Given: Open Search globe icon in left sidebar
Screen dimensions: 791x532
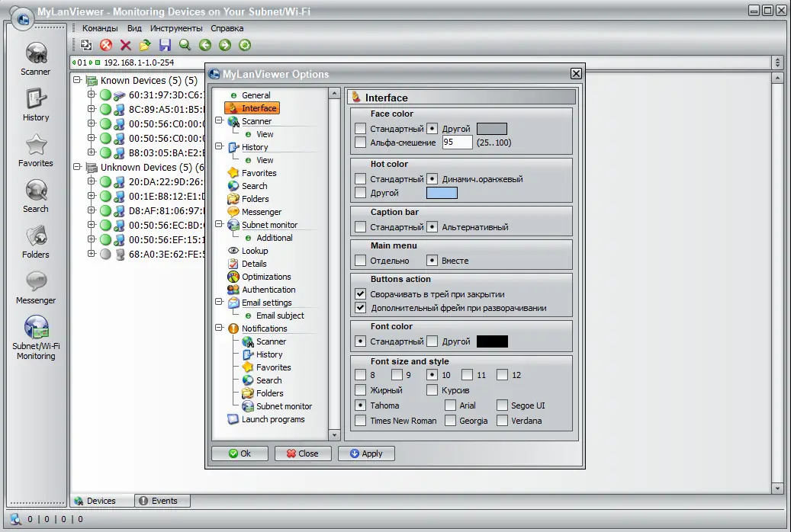Looking at the screenshot, I should 36,196.
